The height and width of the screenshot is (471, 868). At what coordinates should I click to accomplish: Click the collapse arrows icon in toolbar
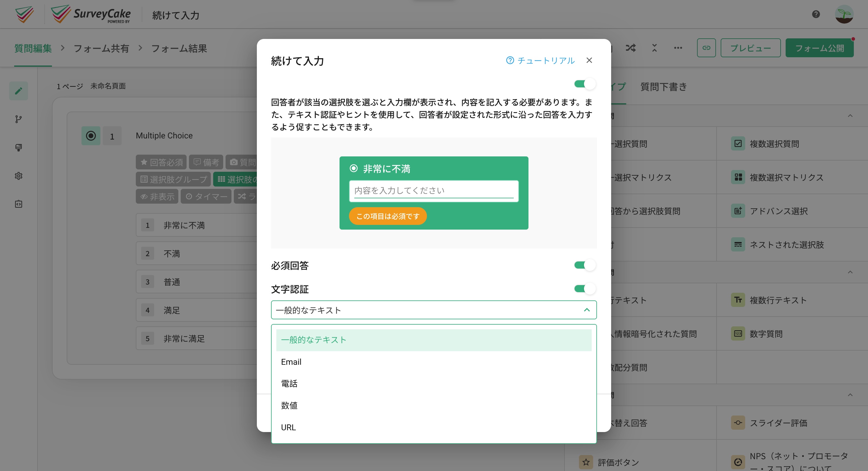(654, 48)
